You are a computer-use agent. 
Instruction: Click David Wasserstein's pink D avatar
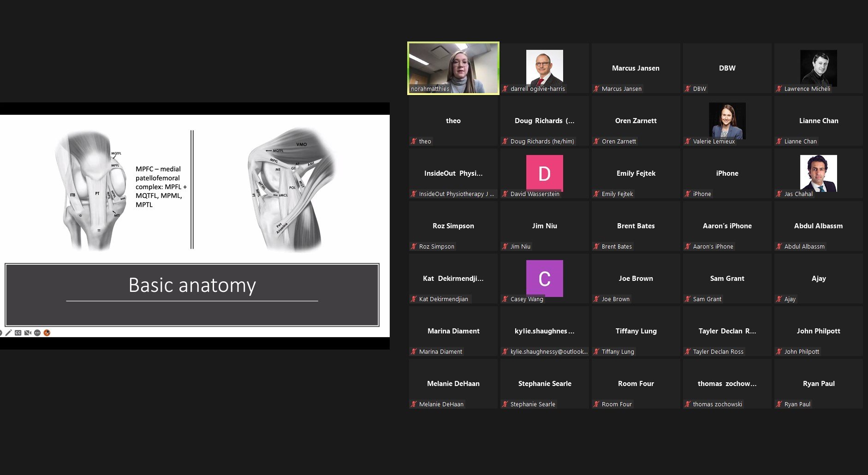[544, 173]
